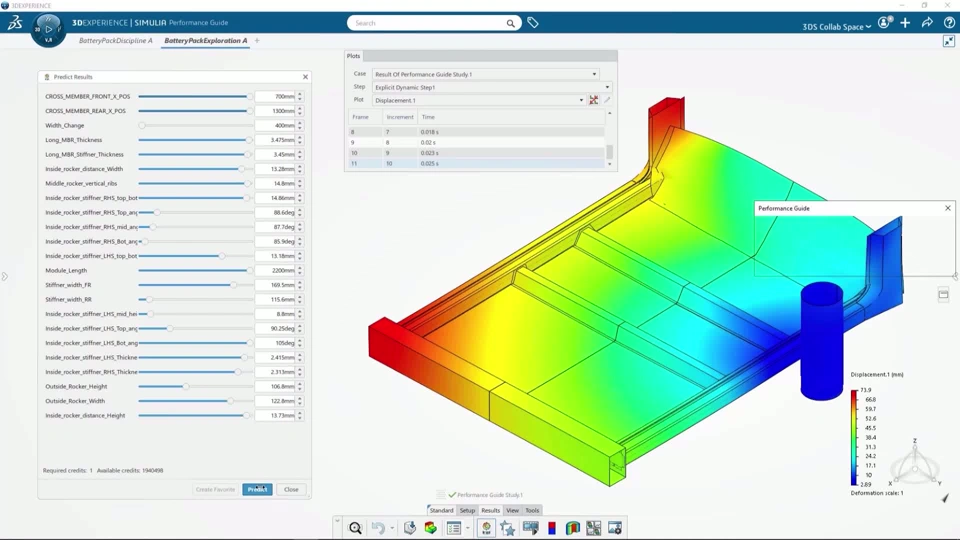The height and width of the screenshot is (540, 960).
Task: Click the Module_Length value field
Action: click(x=276, y=270)
